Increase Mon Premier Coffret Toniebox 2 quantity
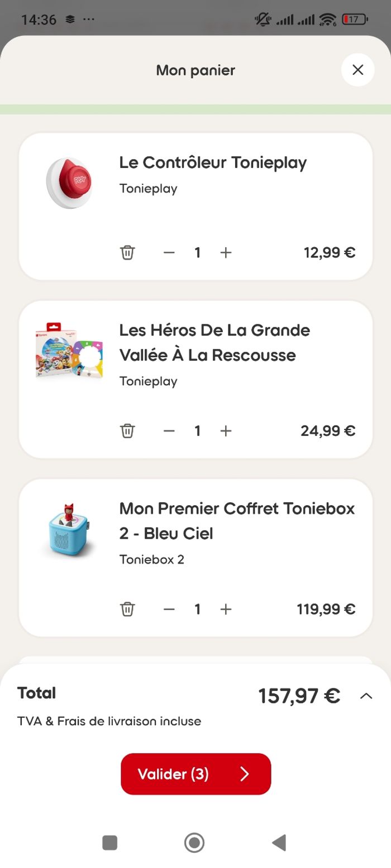The image size is (391, 868). (x=226, y=609)
